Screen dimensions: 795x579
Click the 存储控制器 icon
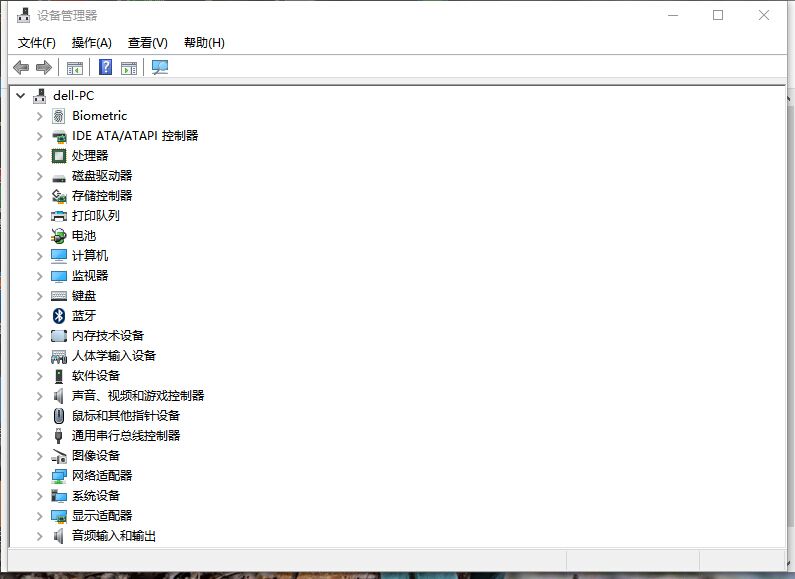click(59, 196)
